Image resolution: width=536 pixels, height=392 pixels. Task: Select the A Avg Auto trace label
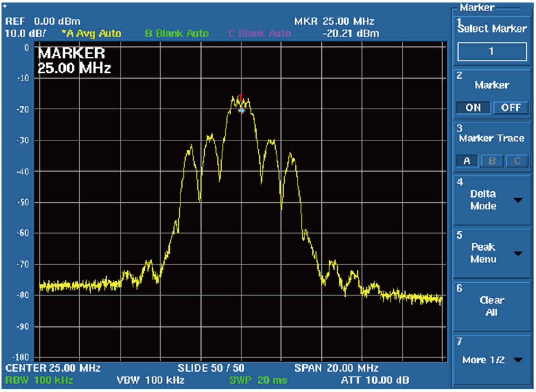tap(92, 34)
